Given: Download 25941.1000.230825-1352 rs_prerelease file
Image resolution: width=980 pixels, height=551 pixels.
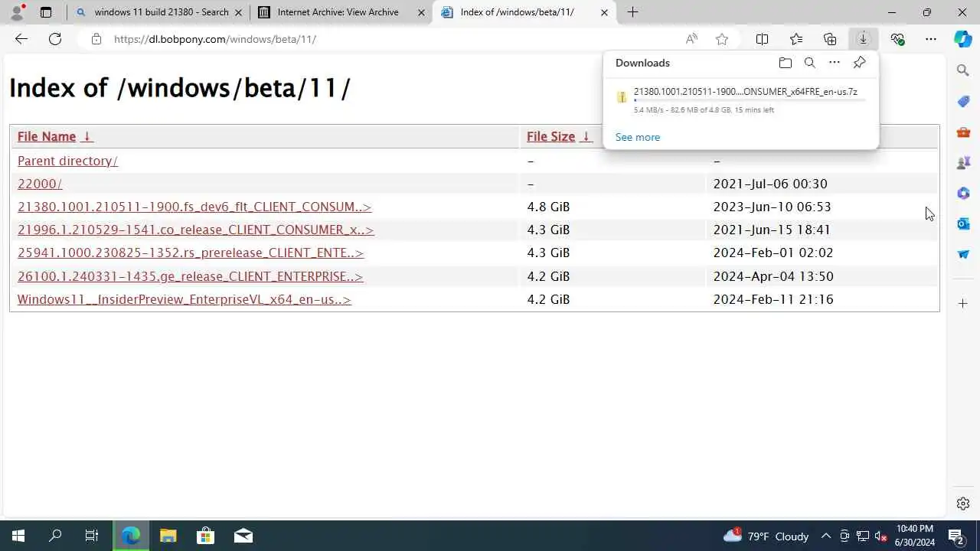Looking at the screenshot, I should coord(191,253).
